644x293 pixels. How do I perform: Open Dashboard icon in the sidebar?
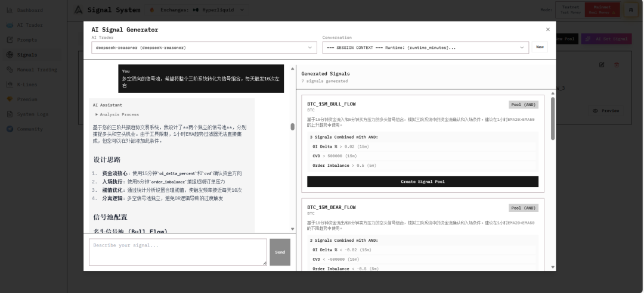pos(10,10)
